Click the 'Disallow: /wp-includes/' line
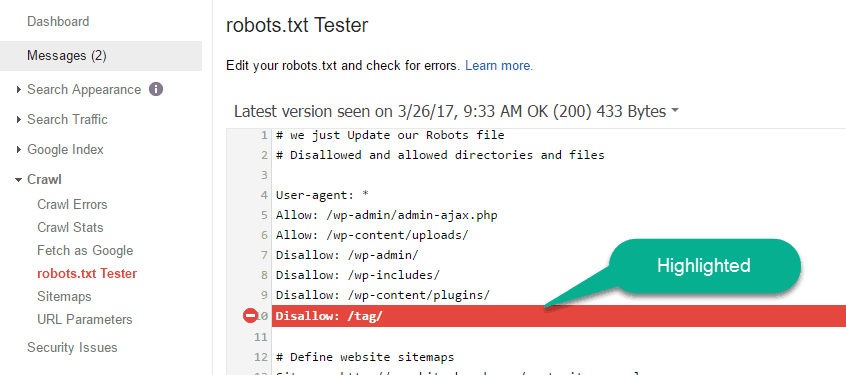 [358, 275]
